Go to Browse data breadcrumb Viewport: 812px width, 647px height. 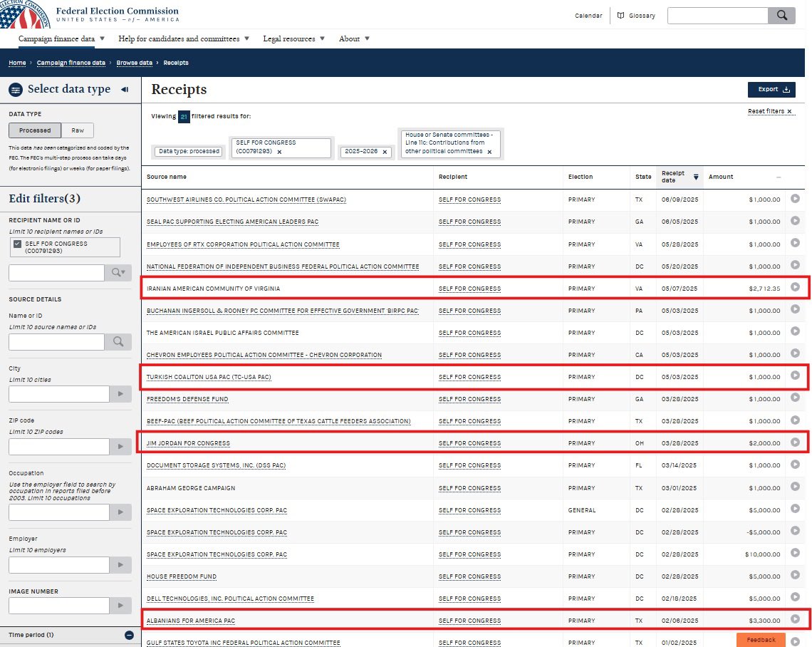click(x=134, y=63)
